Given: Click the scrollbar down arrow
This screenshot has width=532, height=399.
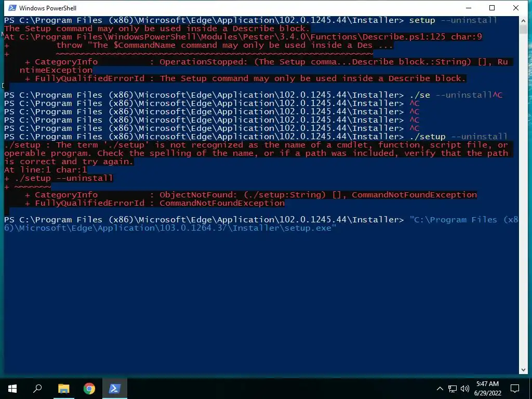Looking at the screenshot, I should [x=523, y=370].
